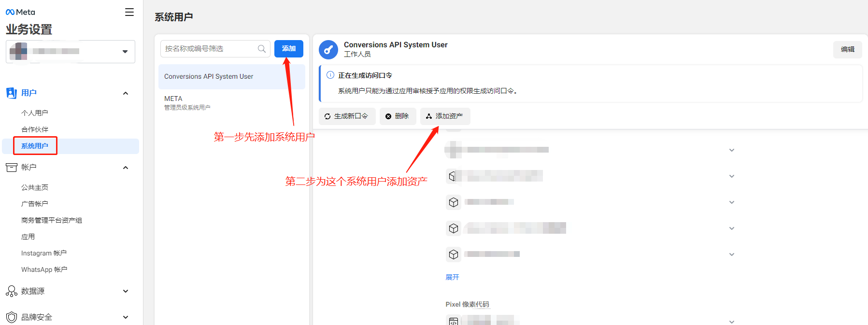868x325 pixels.
Task: Open Instagram 帐户 in the sidebar
Action: click(44, 253)
